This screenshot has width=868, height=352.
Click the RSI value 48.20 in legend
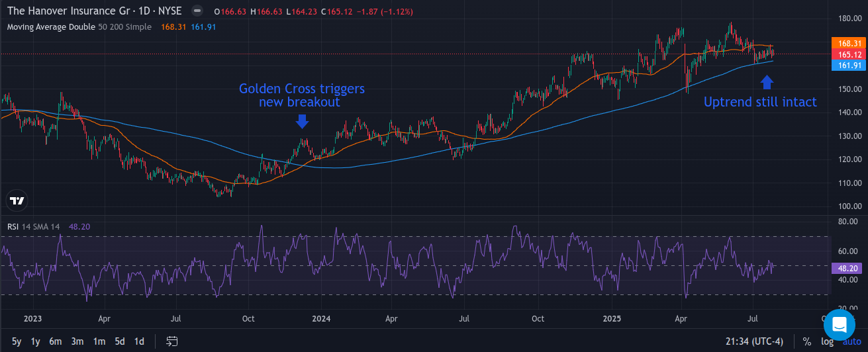(x=78, y=227)
